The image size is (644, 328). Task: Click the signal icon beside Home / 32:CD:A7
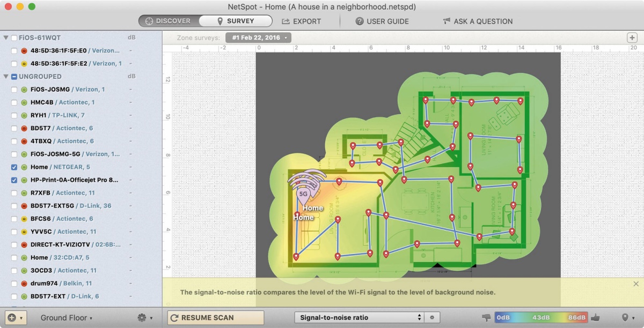[24, 257]
